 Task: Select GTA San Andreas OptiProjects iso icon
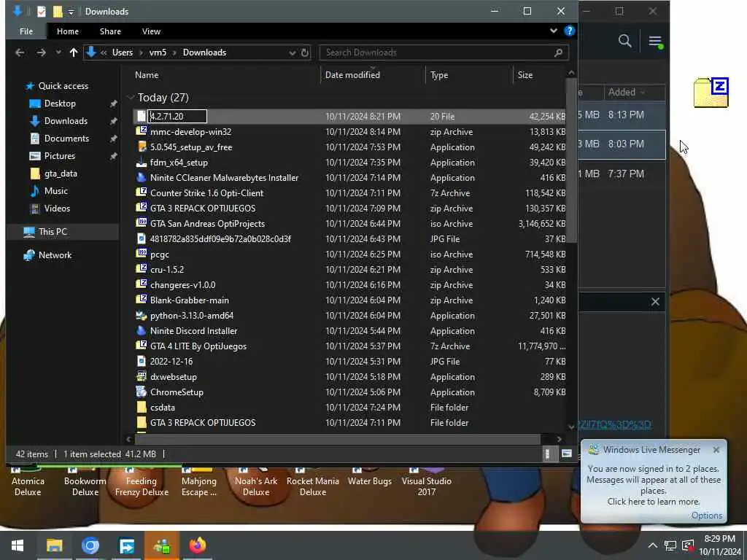(141, 223)
